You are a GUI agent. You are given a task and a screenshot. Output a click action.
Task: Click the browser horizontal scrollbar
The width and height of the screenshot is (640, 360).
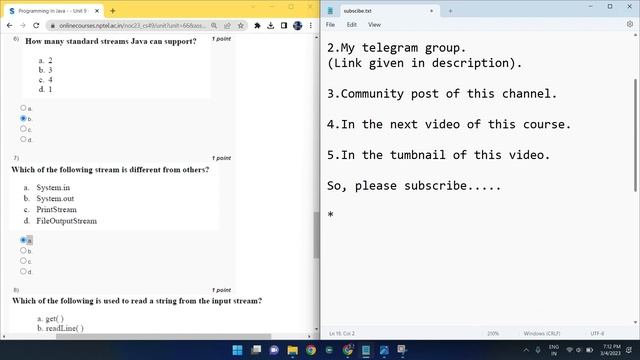(163, 336)
